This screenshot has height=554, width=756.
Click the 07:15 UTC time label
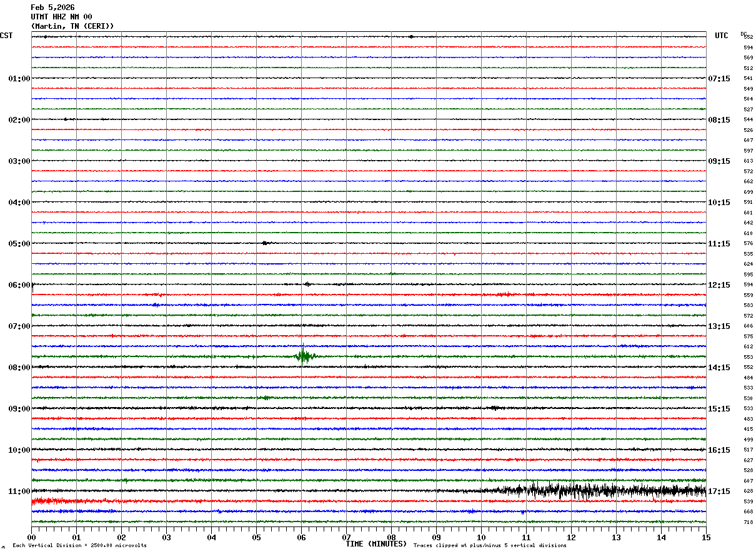coord(719,79)
